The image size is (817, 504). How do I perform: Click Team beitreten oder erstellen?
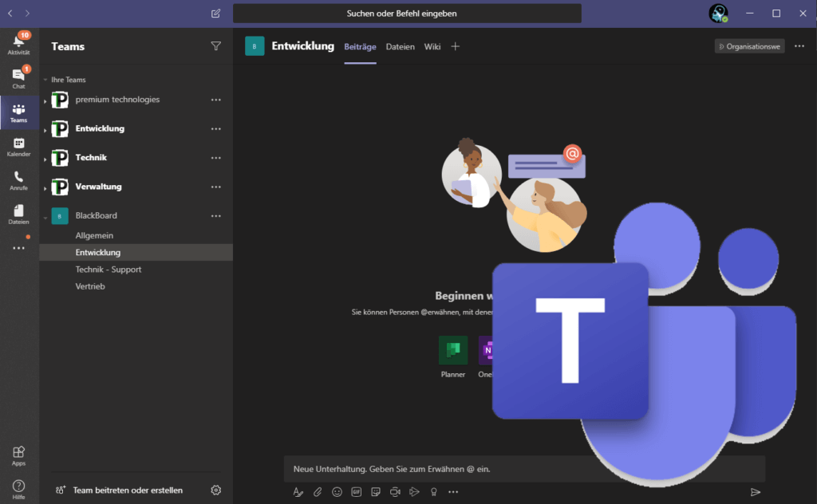coord(128,490)
